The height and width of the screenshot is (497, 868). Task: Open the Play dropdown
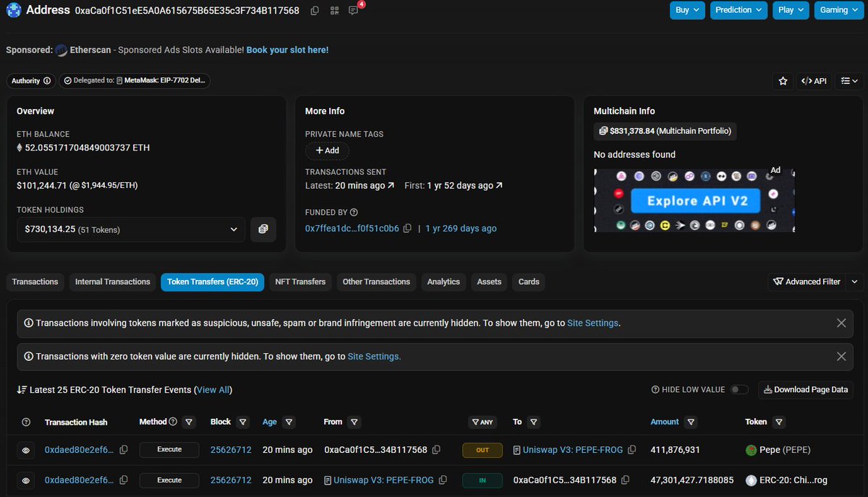791,10
